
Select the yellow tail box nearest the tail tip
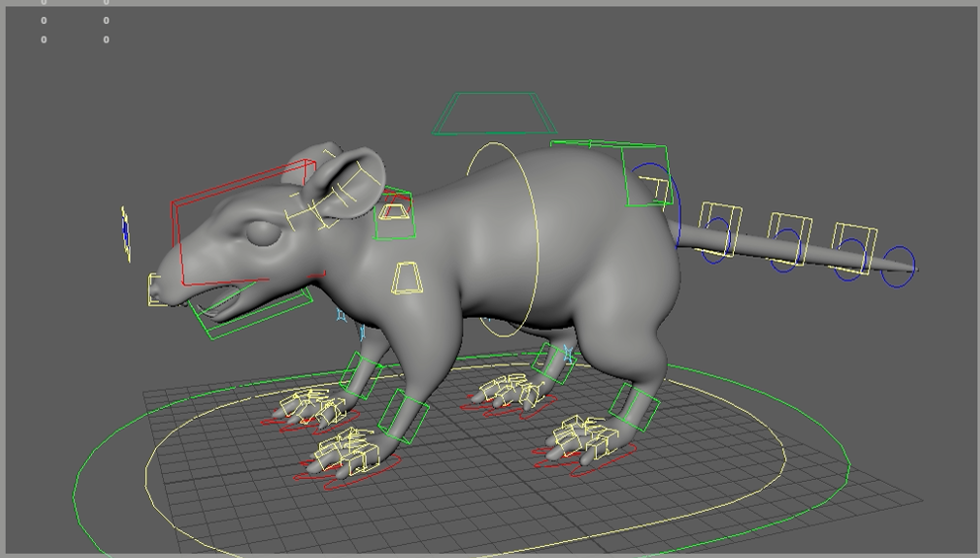[x=855, y=249]
